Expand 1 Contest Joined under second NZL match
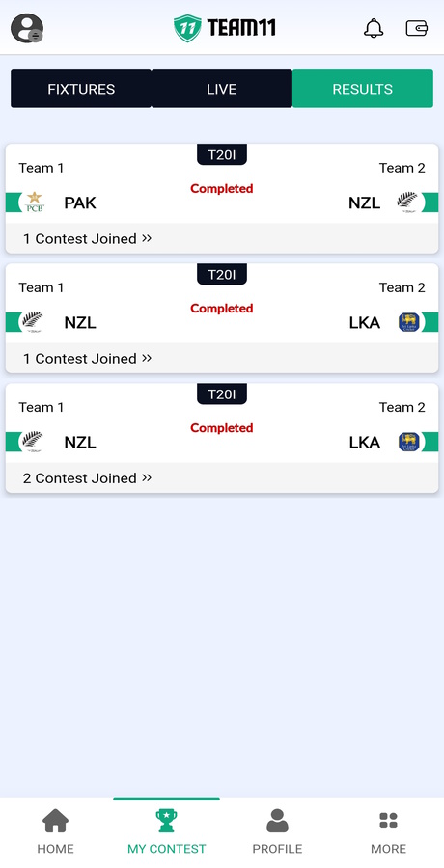Image resolution: width=444 pixels, height=868 pixels. pyautogui.click(x=87, y=358)
